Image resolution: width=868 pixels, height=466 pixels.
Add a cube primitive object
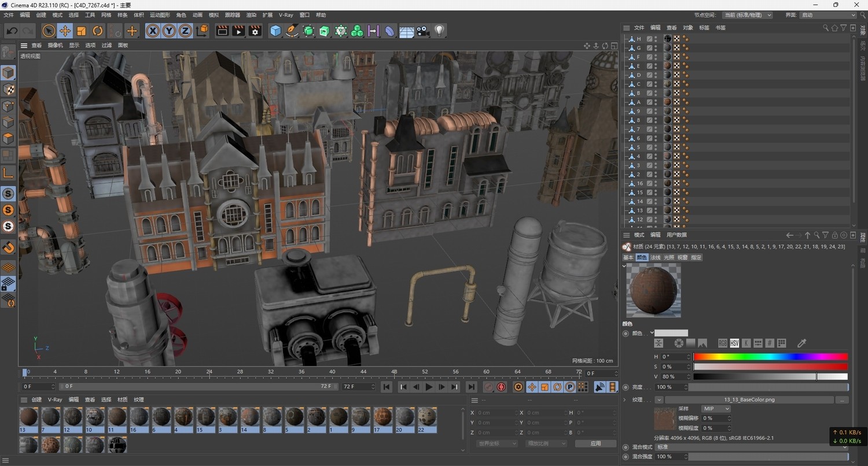[275, 31]
